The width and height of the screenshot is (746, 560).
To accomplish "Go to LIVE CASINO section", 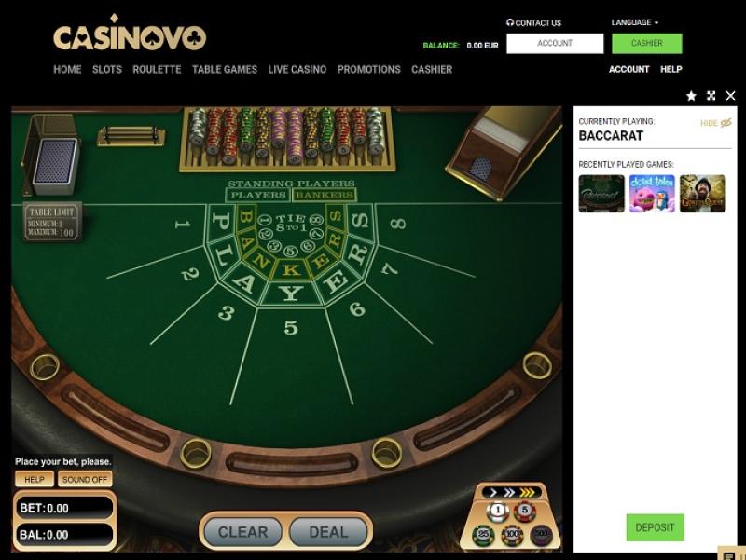I will pyautogui.click(x=297, y=69).
